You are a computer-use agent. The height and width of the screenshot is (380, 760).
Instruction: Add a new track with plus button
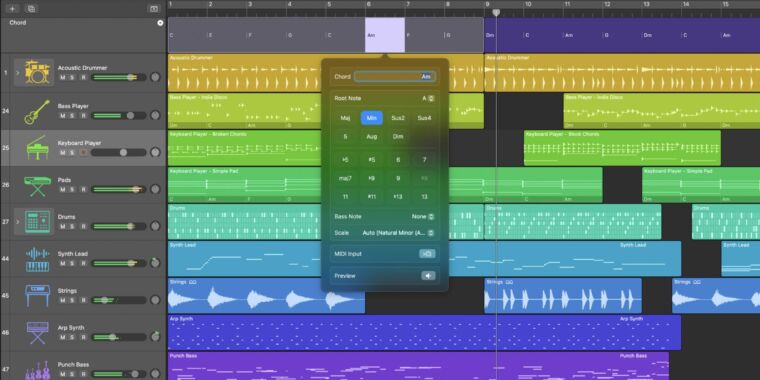tap(12, 9)
